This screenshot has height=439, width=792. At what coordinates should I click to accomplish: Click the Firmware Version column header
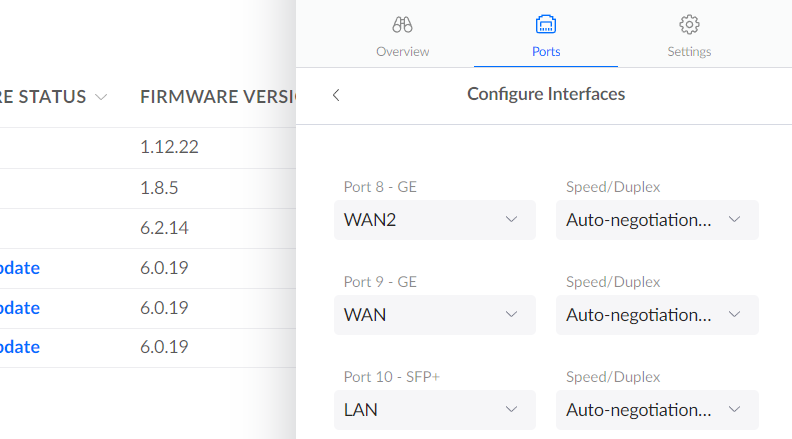tap(217, 97)
